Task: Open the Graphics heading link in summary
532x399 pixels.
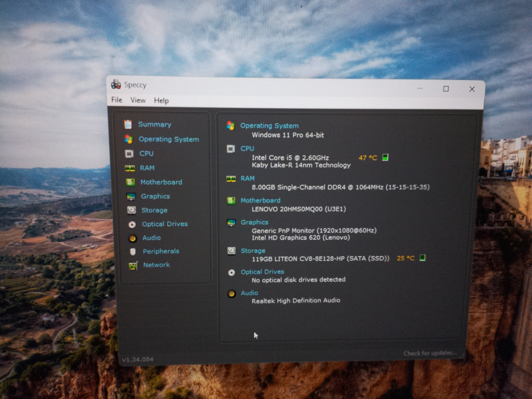Action: (x=254, y=222)
